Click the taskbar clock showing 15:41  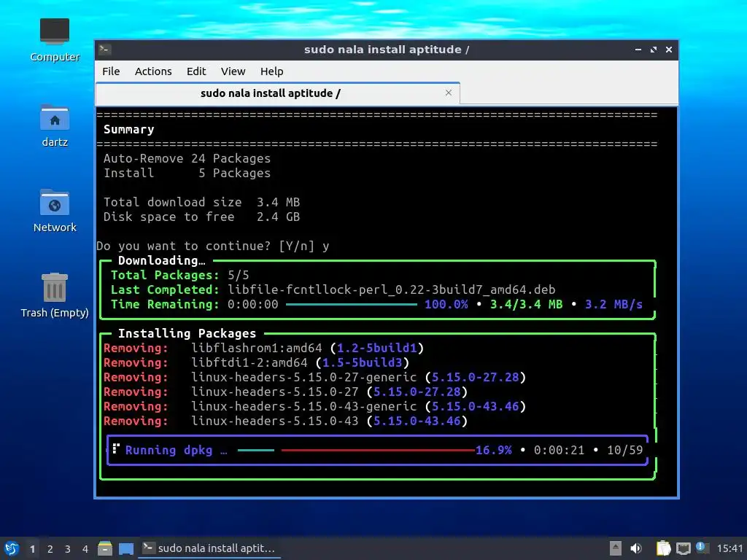729,548
